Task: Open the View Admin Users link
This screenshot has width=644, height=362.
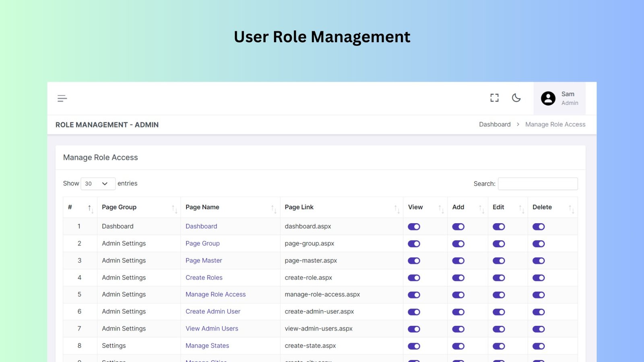Action: (x=212, y=329)
